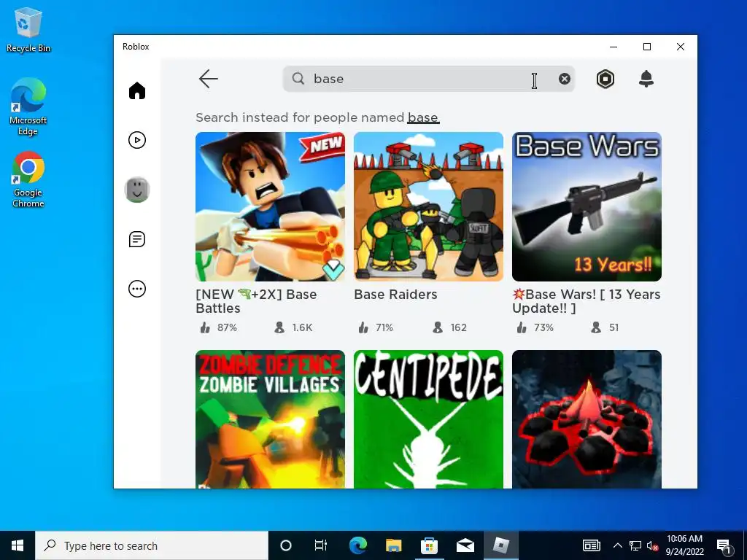Open Action Center notifications icon

pyautogui.click(x=724, y=545)
